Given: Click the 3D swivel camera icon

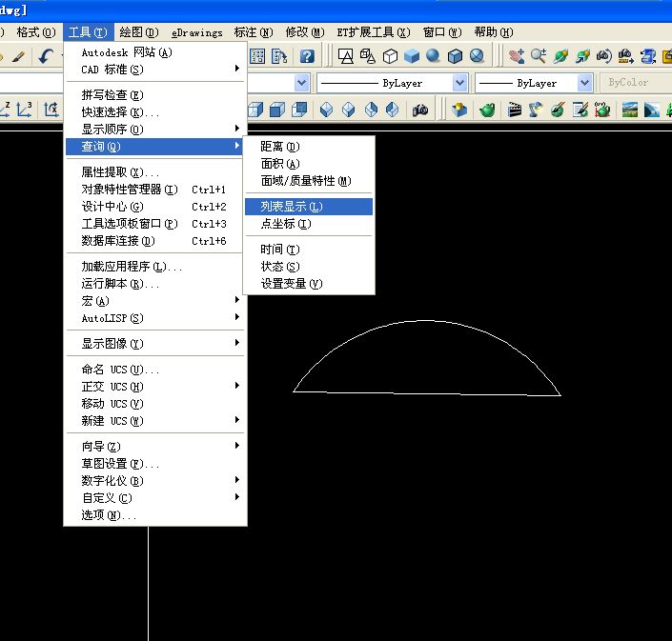Looking at the screenshot, I should pyautogui.click(x=604, y=56).
